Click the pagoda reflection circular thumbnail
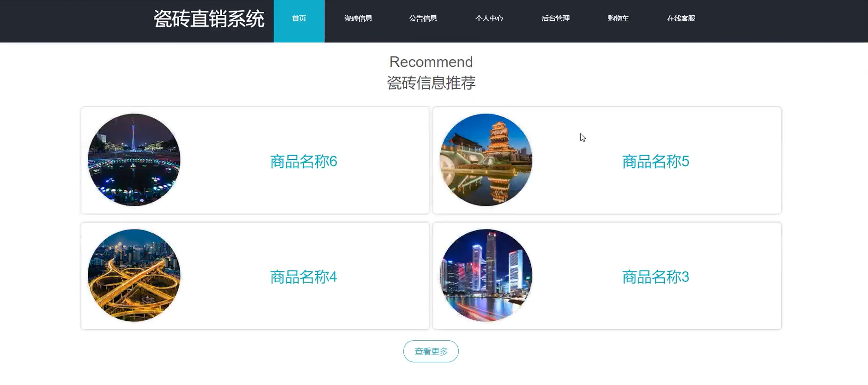868x385 pixels. pyautogui.click(x=486, y=160)
